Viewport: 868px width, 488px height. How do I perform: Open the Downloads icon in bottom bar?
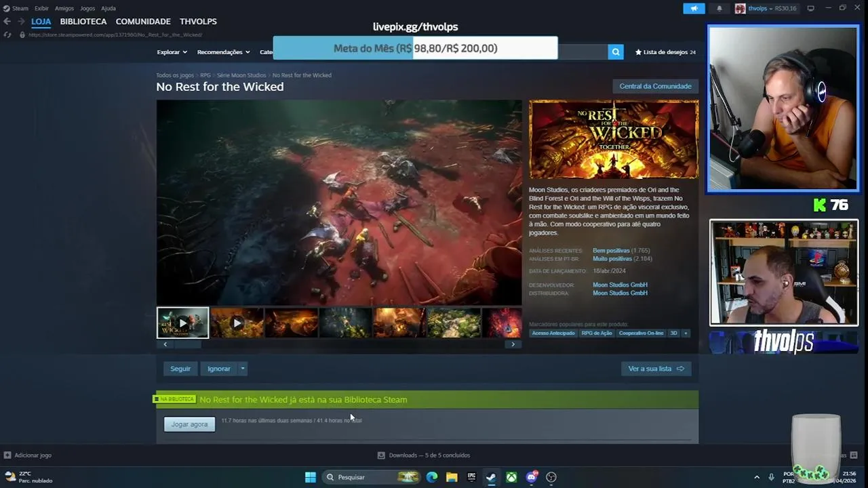click(x=381, y=455)
